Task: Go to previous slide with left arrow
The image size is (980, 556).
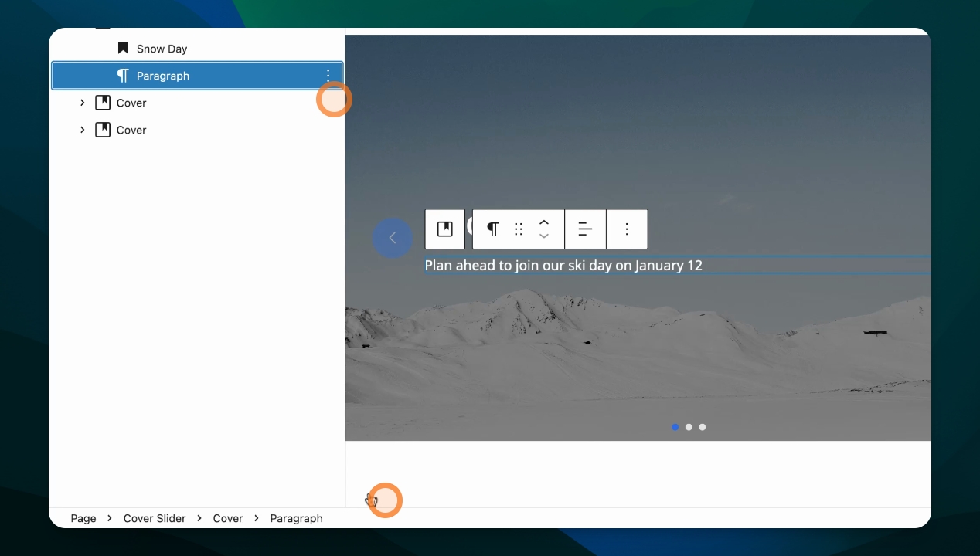Action: pos(393,238)
